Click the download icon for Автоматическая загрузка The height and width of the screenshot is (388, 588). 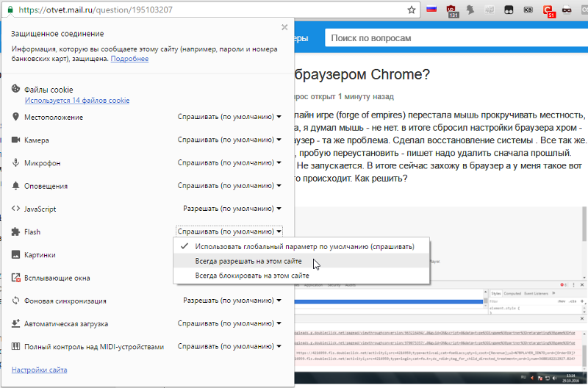15,323
